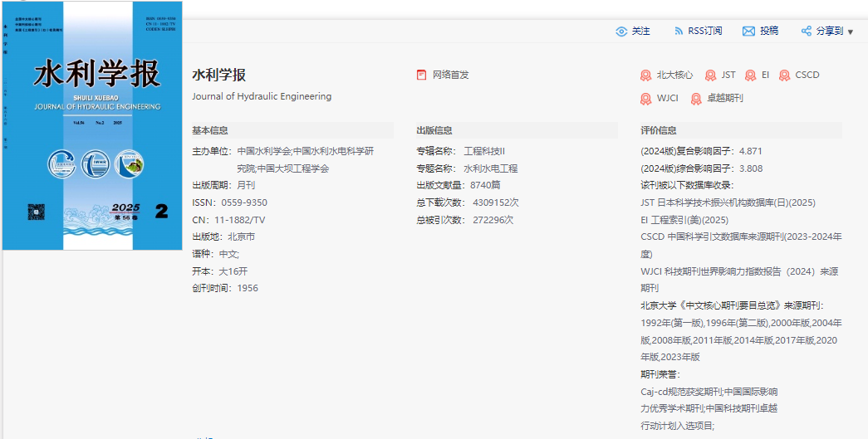
Task: Click the medal icon beside WJCI
Action: tap(646, 99)
